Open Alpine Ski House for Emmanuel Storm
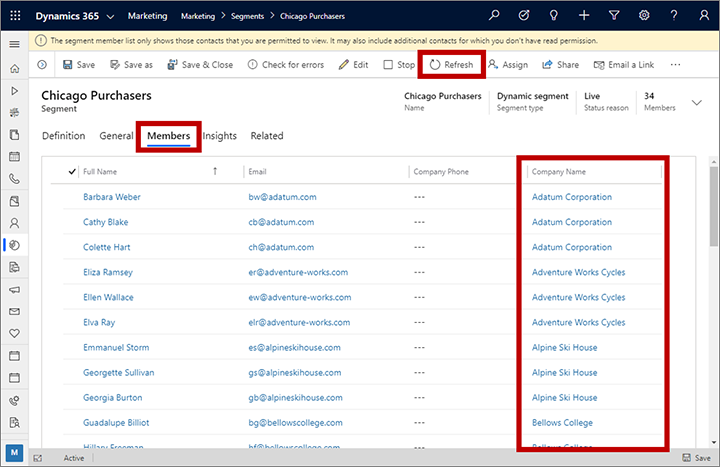 [564, 348]
